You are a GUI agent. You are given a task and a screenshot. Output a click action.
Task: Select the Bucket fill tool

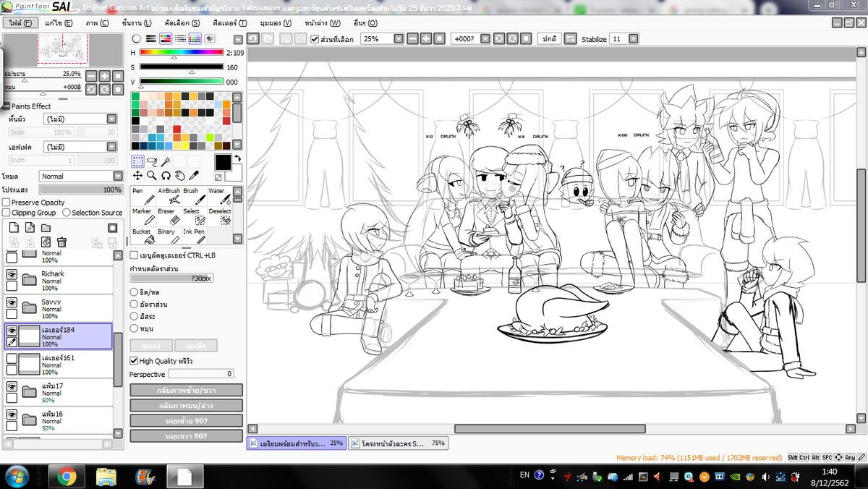point(142,235)
